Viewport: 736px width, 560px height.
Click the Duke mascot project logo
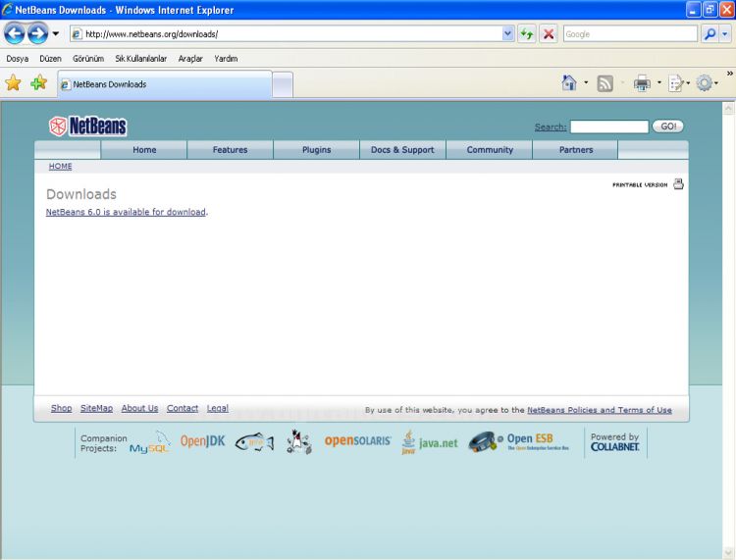pos(298,441)
